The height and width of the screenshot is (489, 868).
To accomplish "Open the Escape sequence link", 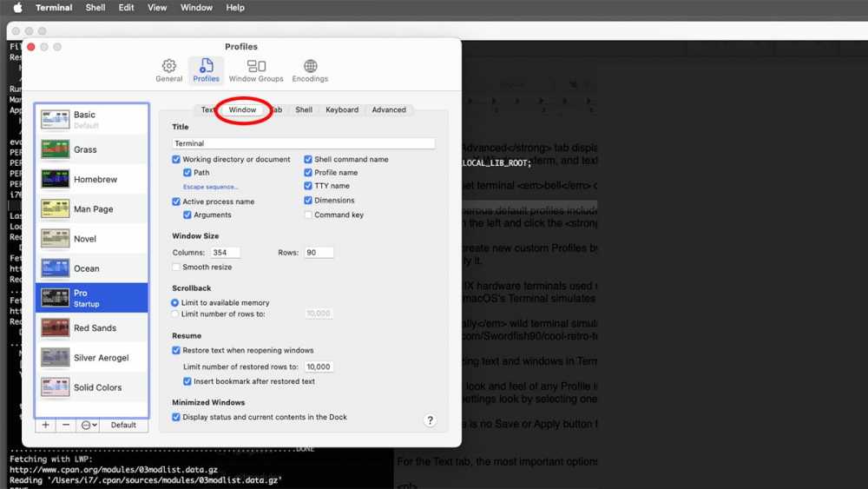I will (x=210, y=187).
